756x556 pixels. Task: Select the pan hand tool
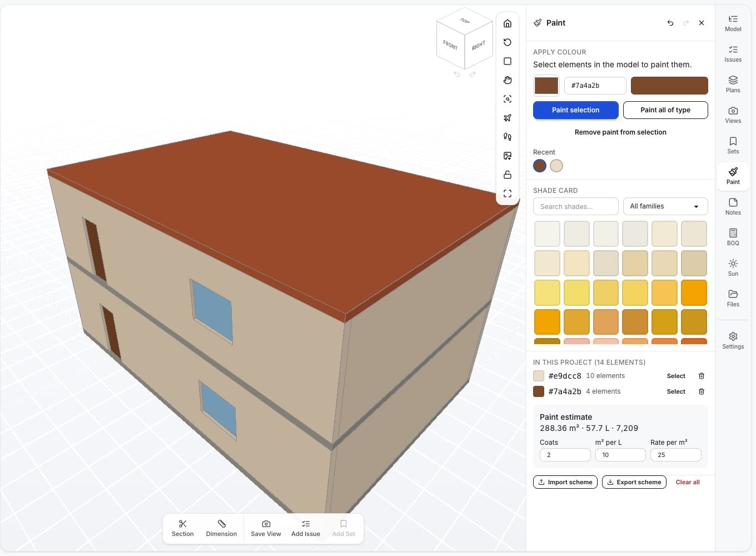click(x=507, y=80)
